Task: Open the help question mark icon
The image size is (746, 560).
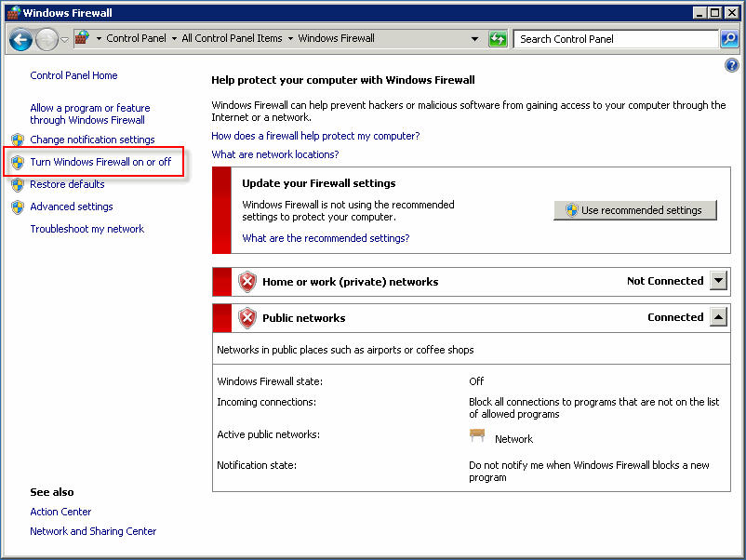Action: tap(731, 65)
